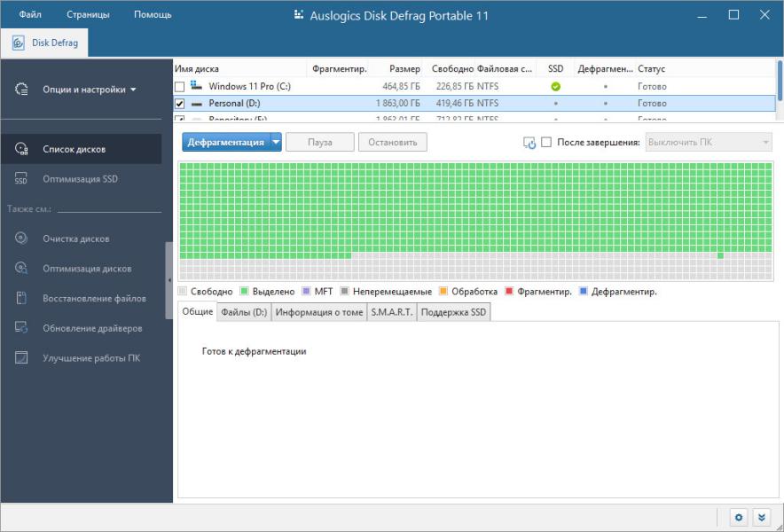Image resolution: width=784 pixels, height=532 pixels.
Task: Click the Пауза button
Action: [320, 142]
